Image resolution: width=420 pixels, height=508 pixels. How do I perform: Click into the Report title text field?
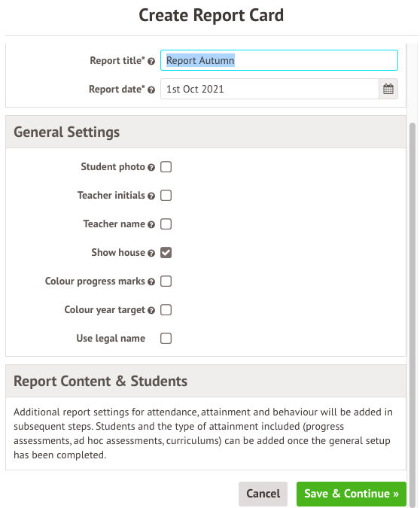(x=279, y=60)
